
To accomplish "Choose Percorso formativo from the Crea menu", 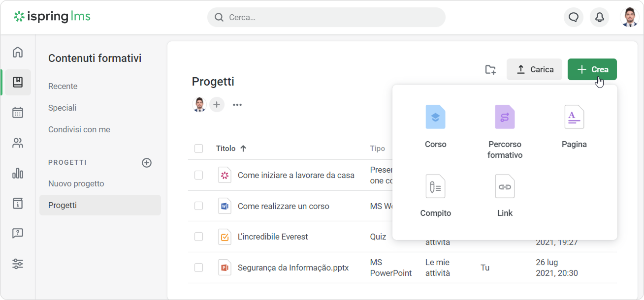I will tap(505, 130).
